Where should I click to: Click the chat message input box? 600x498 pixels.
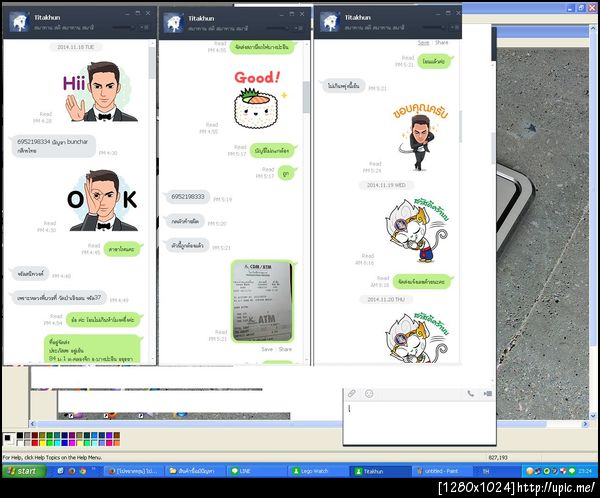pyautogui.click(x=419, y=423)
